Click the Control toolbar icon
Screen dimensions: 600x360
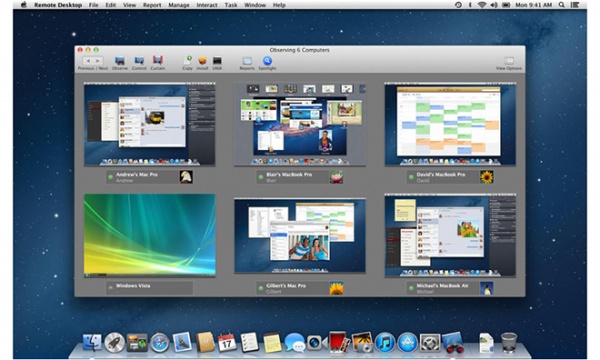click(x=139, y=61)
